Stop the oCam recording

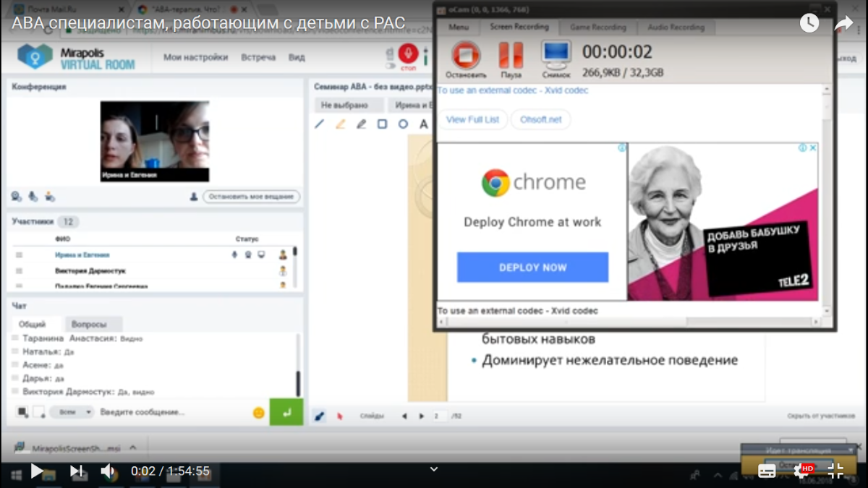[466, 60]
